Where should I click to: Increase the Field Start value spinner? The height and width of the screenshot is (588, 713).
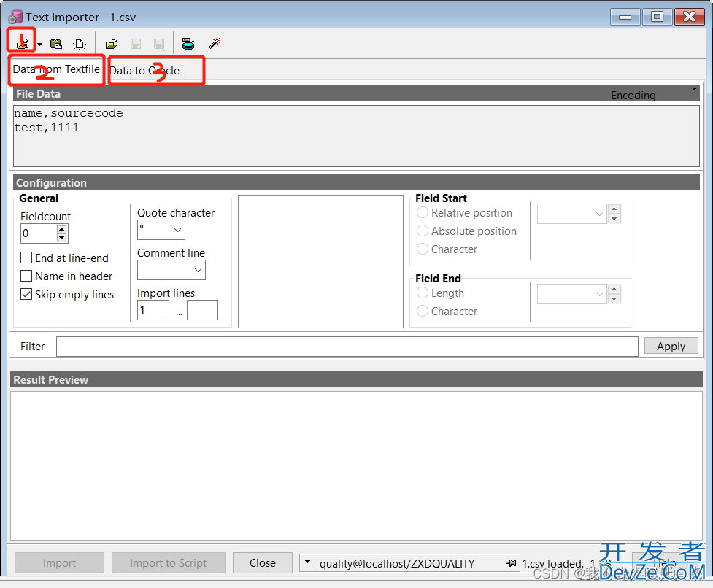tap(614, 209)
